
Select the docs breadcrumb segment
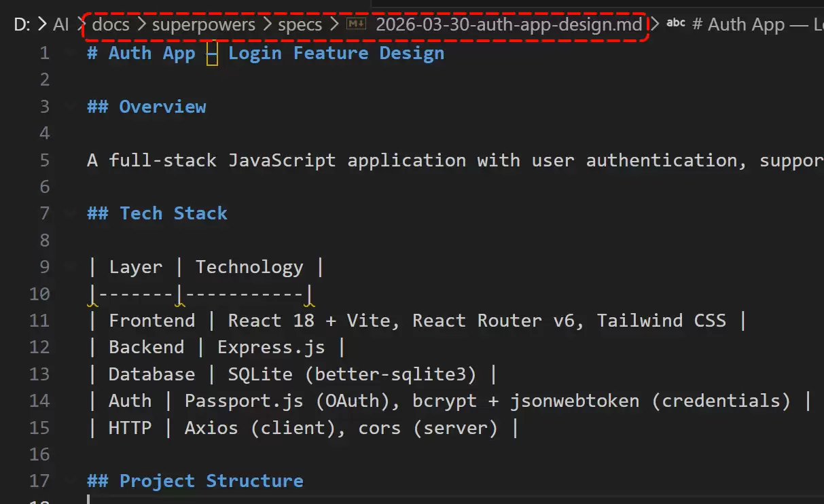click(111, 24)
